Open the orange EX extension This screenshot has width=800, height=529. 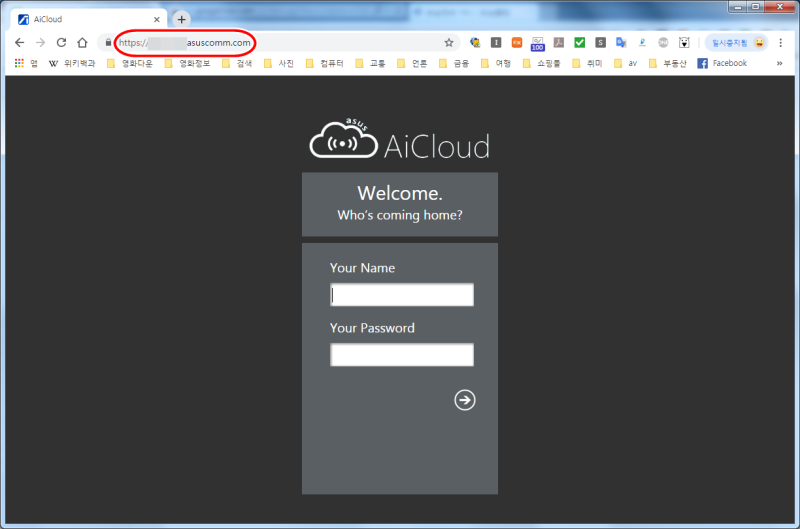[x=517, y=43]
